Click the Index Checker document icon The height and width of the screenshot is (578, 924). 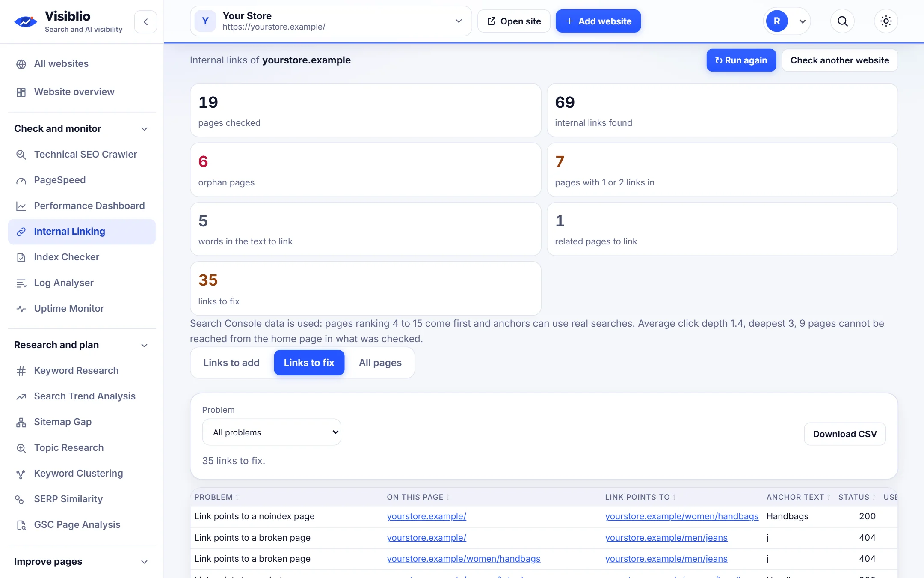[x=21, y=257]
